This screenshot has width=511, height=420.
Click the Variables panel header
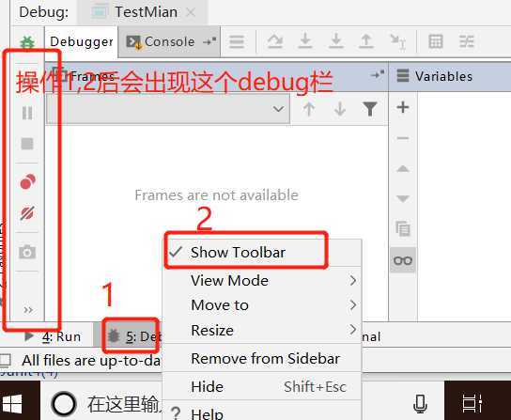coord(450,76)
